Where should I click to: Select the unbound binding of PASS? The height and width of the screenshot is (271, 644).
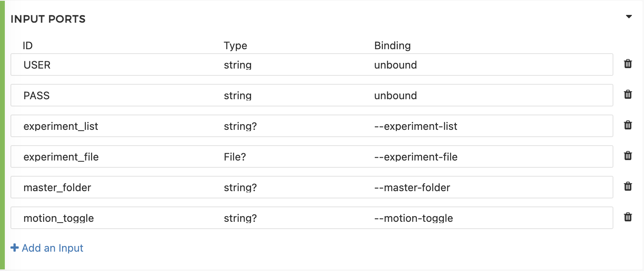point(395,96)
